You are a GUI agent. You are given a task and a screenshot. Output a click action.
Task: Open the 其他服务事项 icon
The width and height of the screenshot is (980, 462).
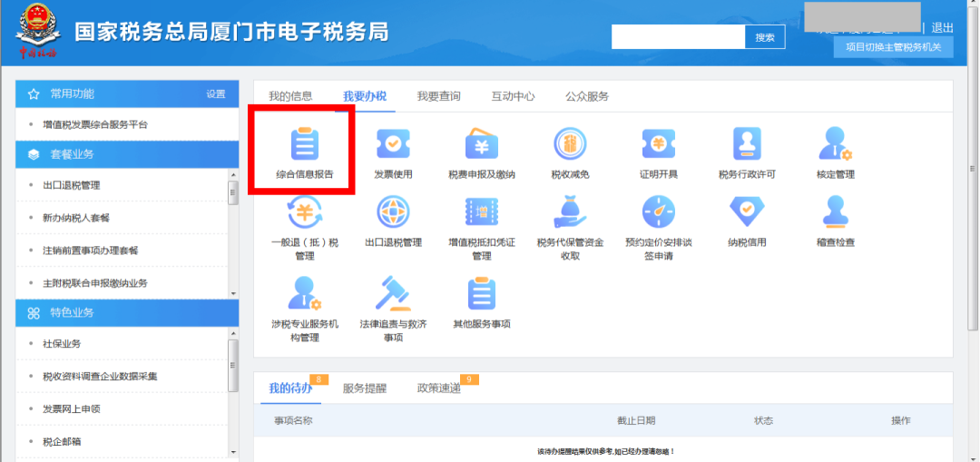(481, 293)
